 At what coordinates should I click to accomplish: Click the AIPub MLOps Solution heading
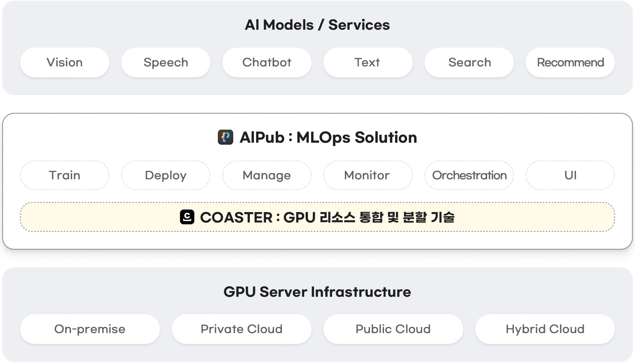coord(328,137)
